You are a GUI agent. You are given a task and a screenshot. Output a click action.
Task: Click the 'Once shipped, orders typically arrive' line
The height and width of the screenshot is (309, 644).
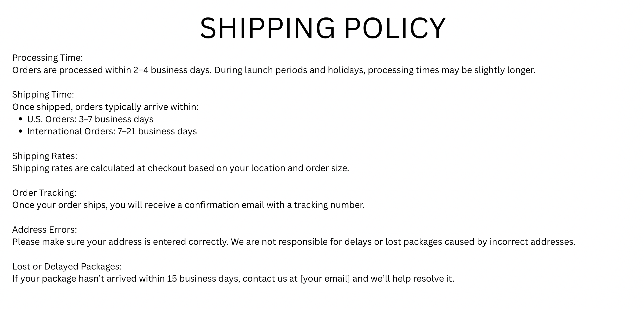(x=105, y=107)
